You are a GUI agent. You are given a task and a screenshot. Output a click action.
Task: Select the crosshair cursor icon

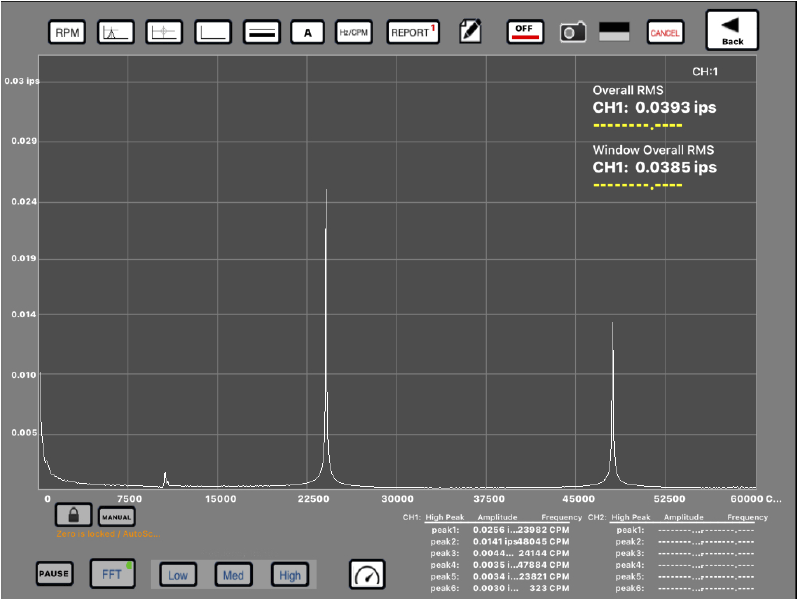pos(164,32)
